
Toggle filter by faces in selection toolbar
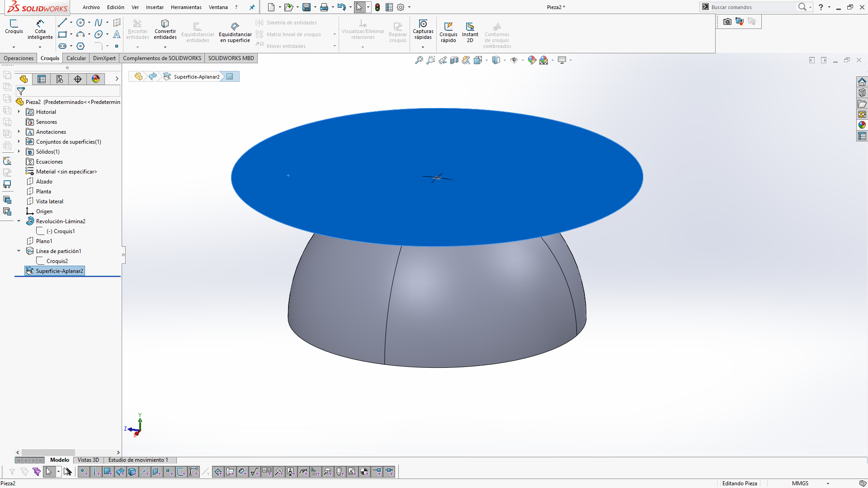(x=108, y=472)
